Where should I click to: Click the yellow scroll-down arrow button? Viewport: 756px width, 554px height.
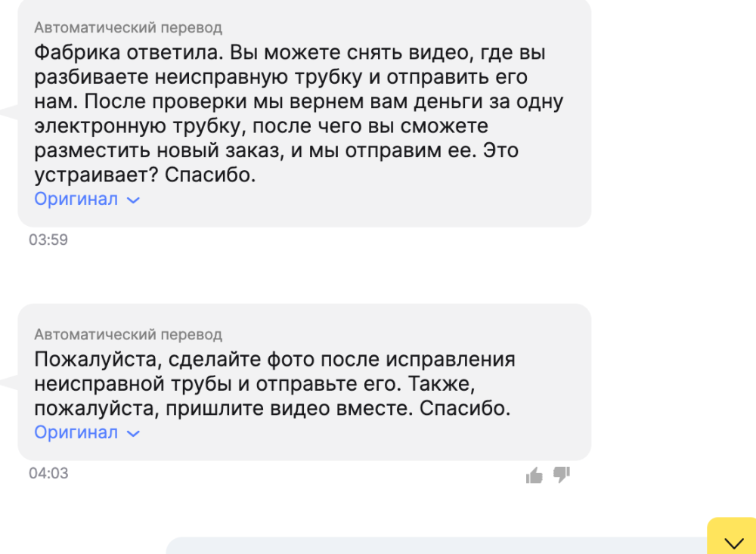(733, 541)
